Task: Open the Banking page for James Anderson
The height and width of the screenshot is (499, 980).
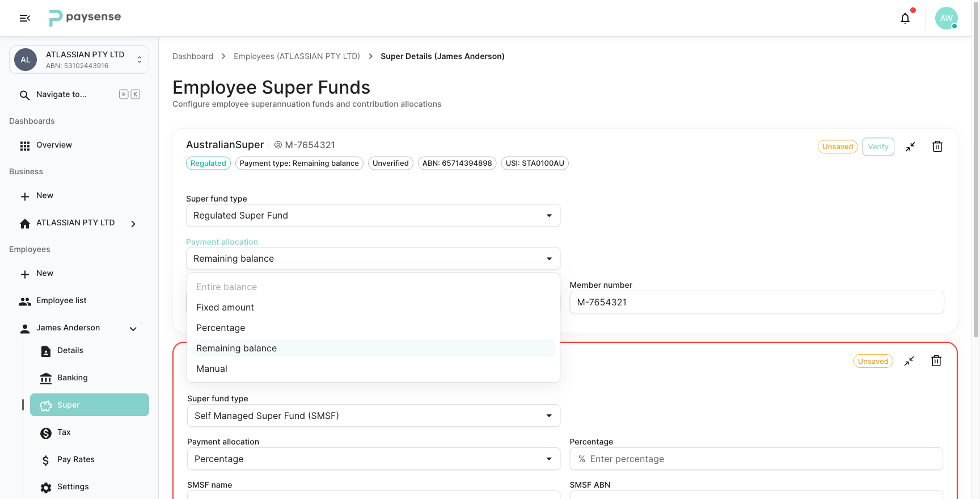Action: 90,378
